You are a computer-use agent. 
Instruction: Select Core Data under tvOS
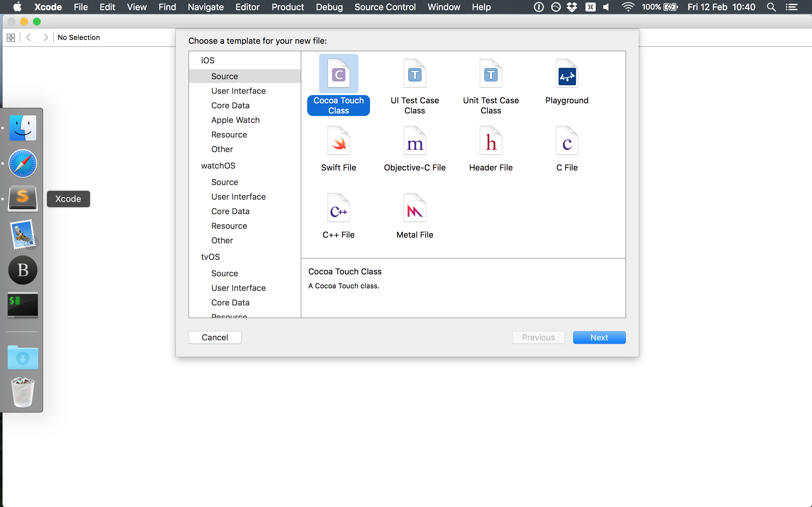click(230, 302)
